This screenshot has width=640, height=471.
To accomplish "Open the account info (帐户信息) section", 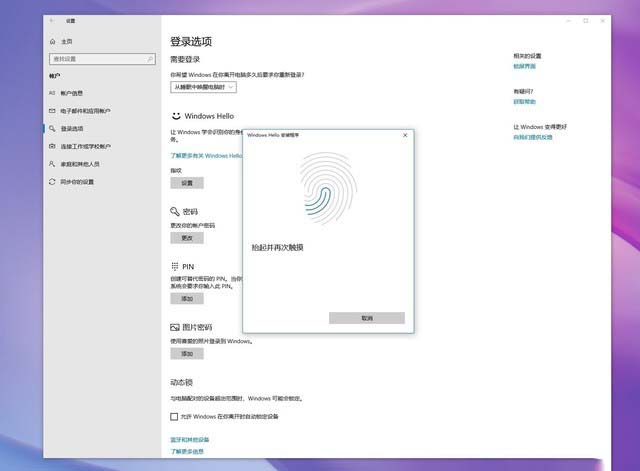I will pyautogui.click(x=71, y=93).
